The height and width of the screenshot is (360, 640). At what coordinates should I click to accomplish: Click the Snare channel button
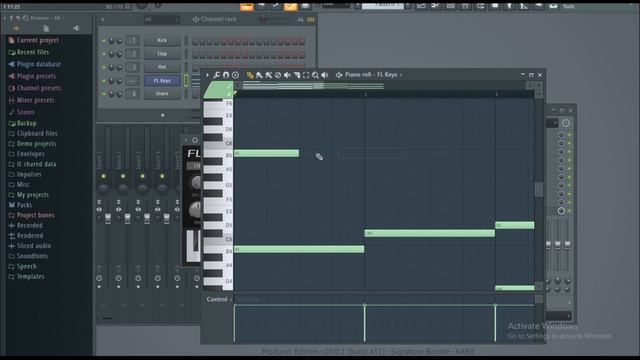162,94
